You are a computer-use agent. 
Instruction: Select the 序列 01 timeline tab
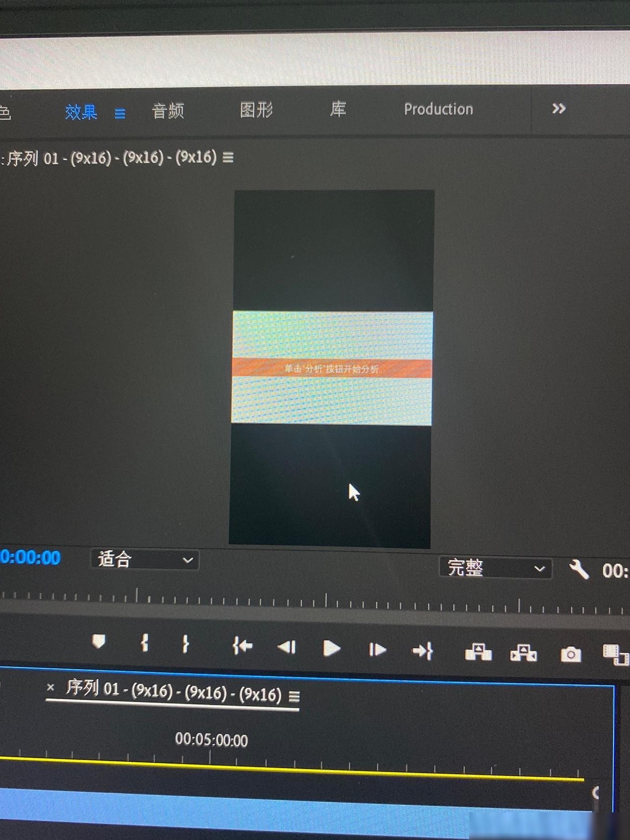click(174, 692)
